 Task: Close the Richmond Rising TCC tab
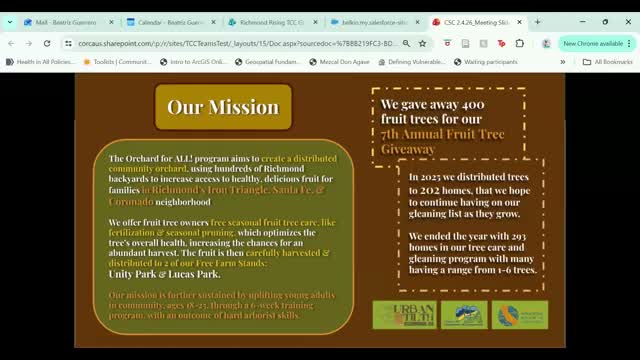tap(315, 22)
